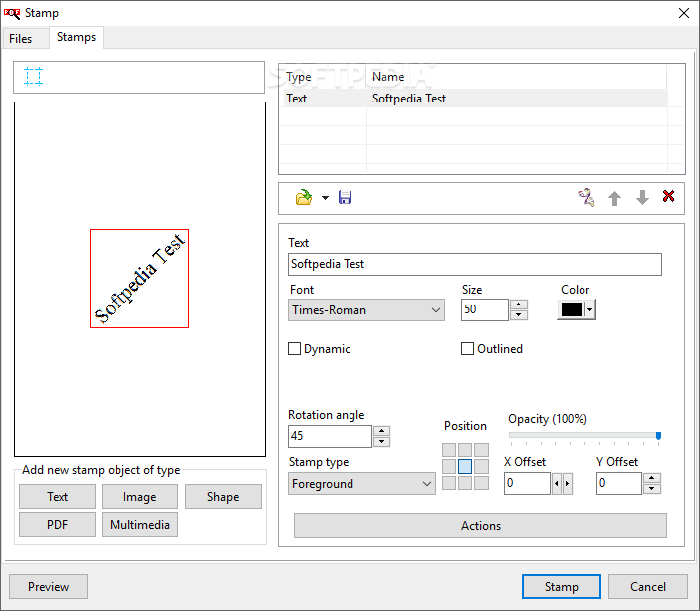Select center Position grid cell
700x611 pixels.
[x=465, y=466]
